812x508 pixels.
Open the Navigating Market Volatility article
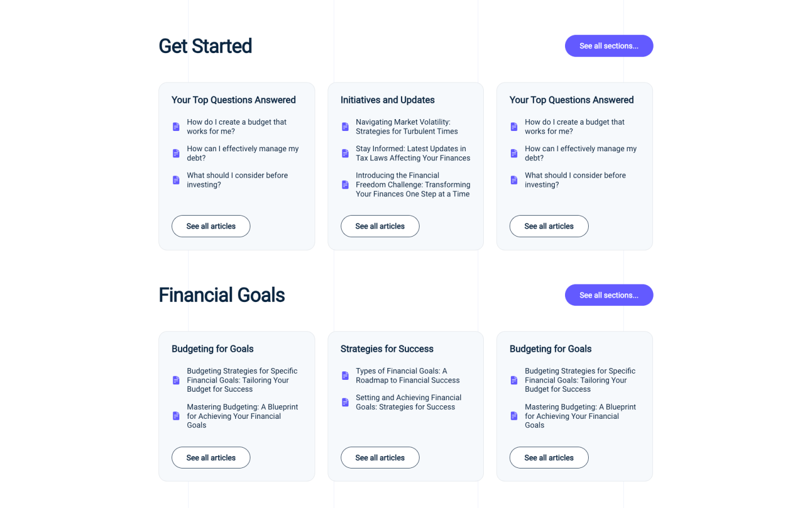[407, 126]
